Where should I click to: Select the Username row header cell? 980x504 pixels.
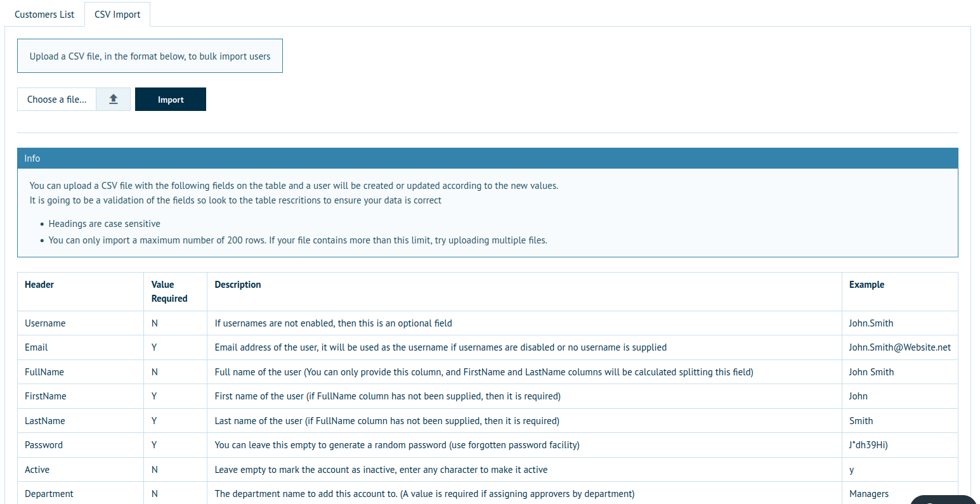(x=45, y=323)
